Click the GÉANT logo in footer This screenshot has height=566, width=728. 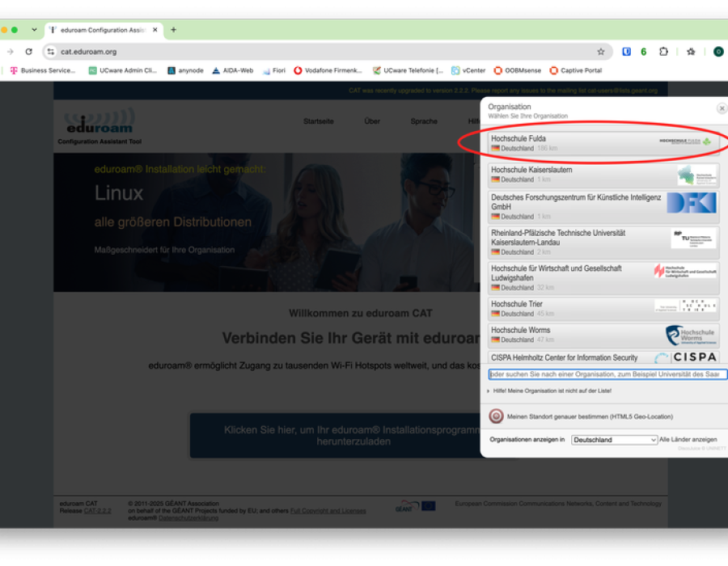[406, 506]
